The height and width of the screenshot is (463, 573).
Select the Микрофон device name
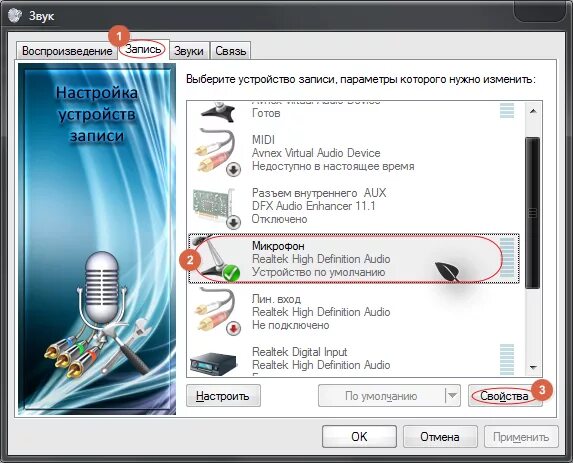(278, 246)
